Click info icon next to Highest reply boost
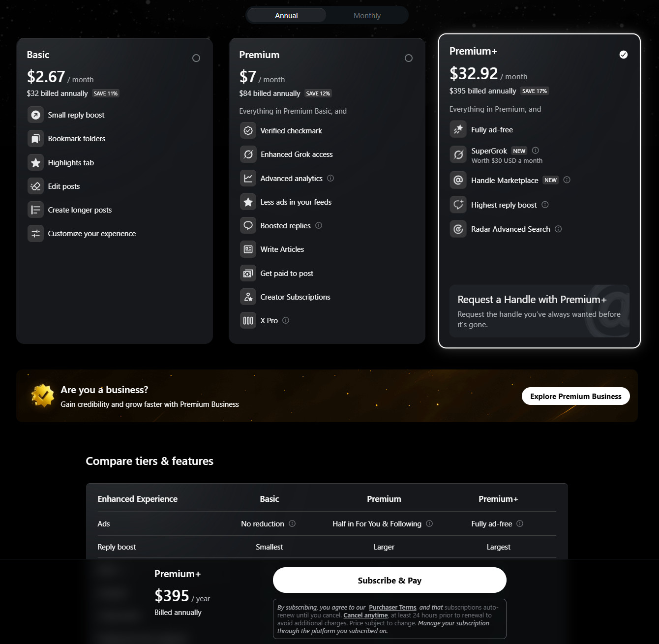Viewport: 659px width, 644px height. coord(545,205)
